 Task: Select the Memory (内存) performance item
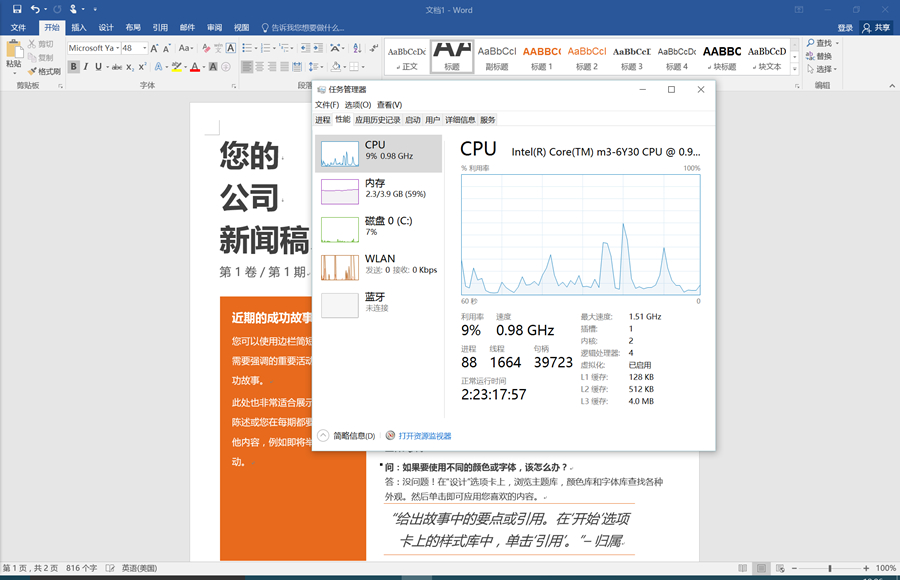click(x=379, y=191)
